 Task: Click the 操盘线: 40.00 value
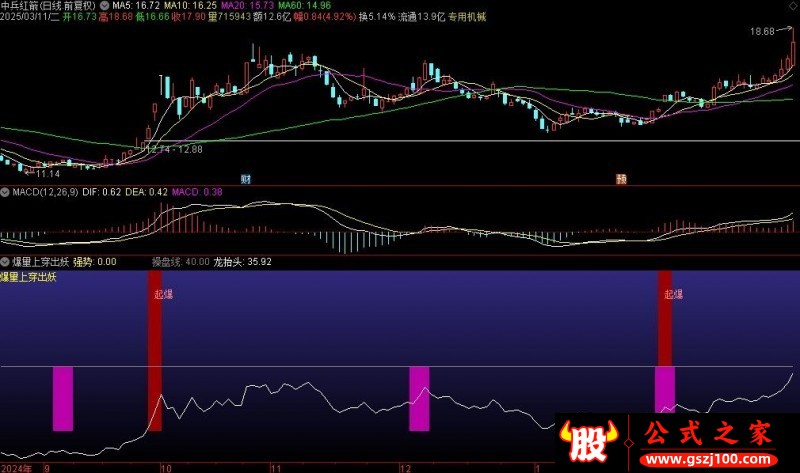pos(181,262)
